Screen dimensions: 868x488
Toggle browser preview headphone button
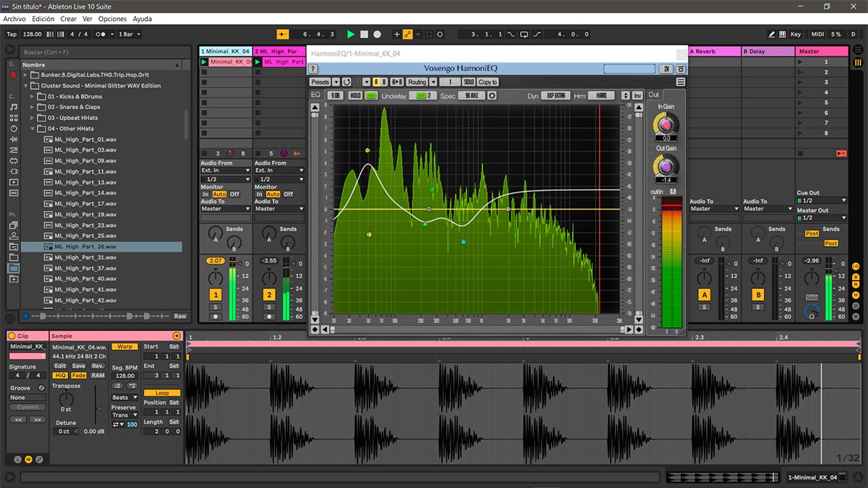26,316
